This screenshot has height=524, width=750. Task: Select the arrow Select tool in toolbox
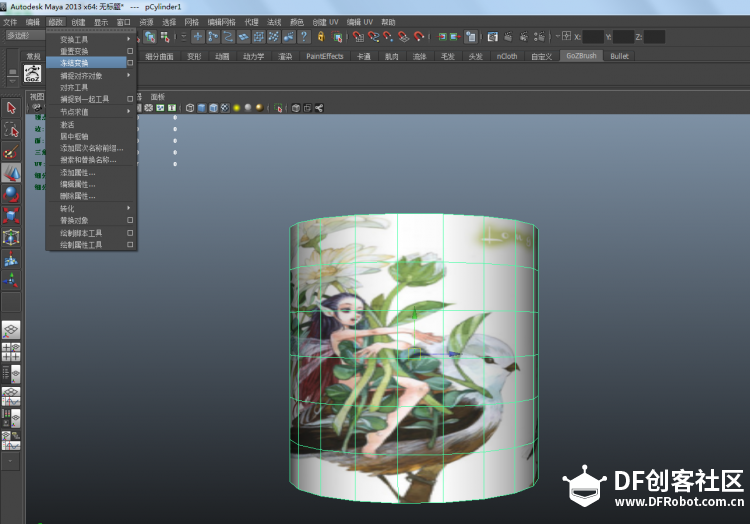click(11, 108)
